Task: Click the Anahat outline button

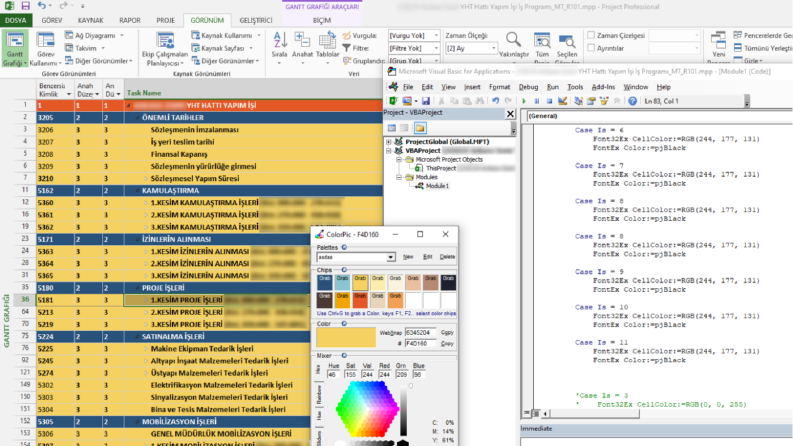Action: point(302,46)
